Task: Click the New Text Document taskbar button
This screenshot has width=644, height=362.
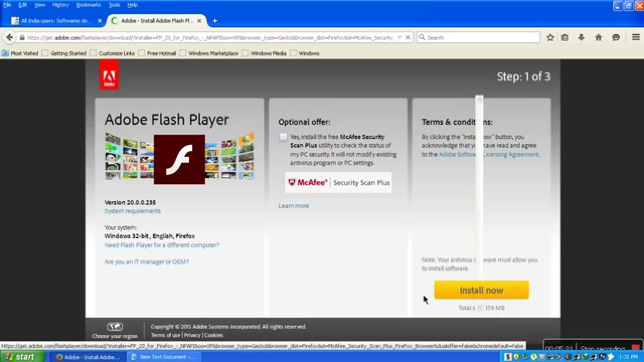Action: pyautogui.click(x=164, y=357)
